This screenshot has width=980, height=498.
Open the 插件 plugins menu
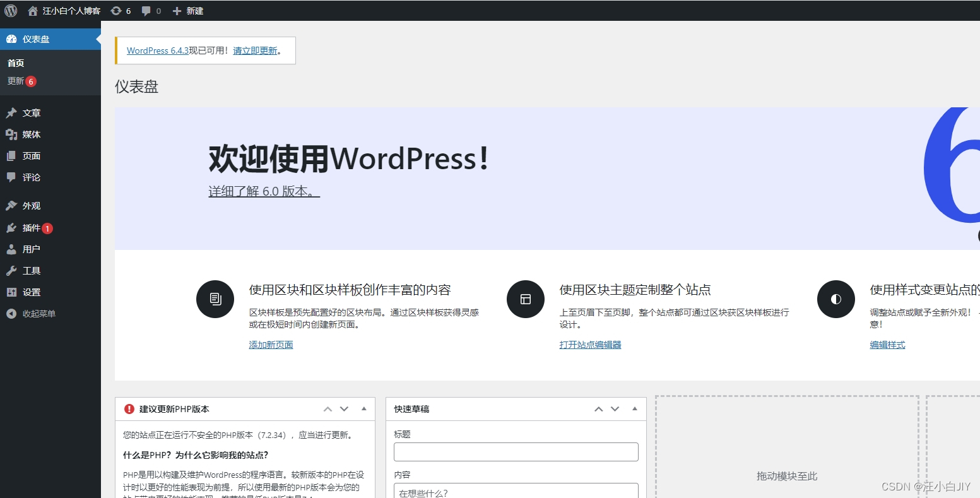point(50,228)
